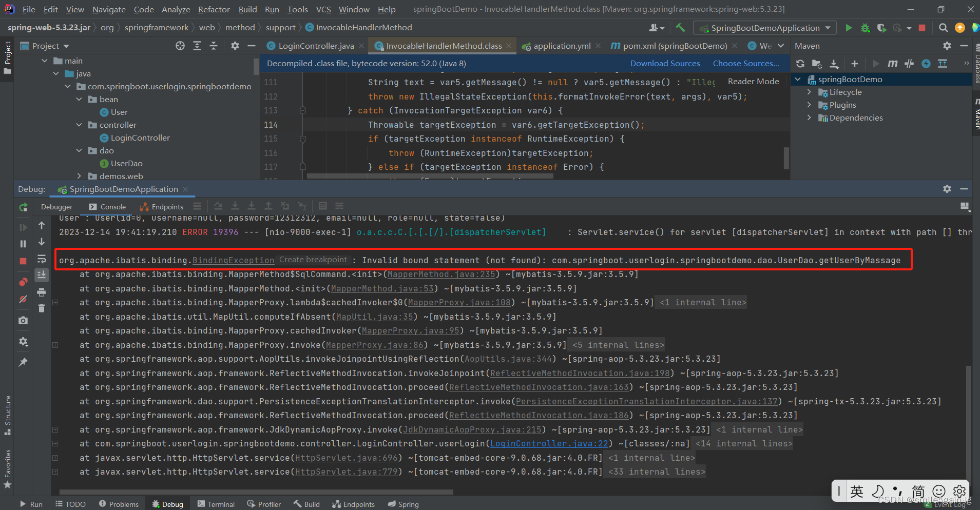The image size is (980, 510).
Task: Open Project panel options gear
Action: (x=235, y=46)
